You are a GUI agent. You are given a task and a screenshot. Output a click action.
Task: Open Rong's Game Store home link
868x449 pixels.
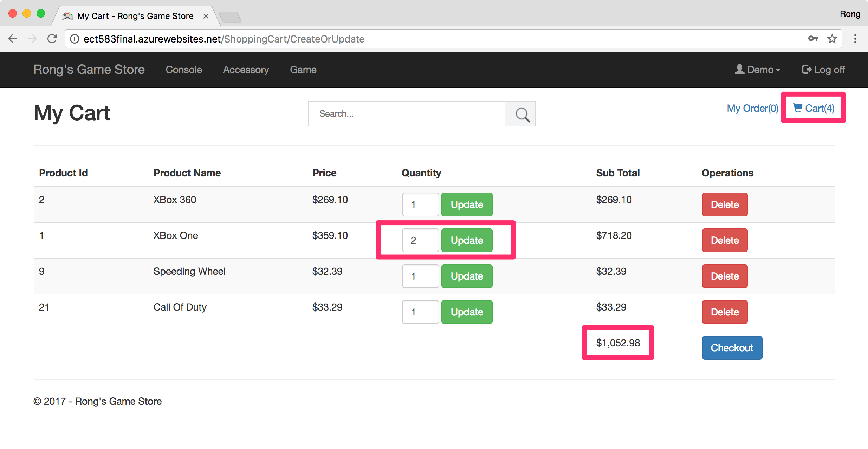89,70
